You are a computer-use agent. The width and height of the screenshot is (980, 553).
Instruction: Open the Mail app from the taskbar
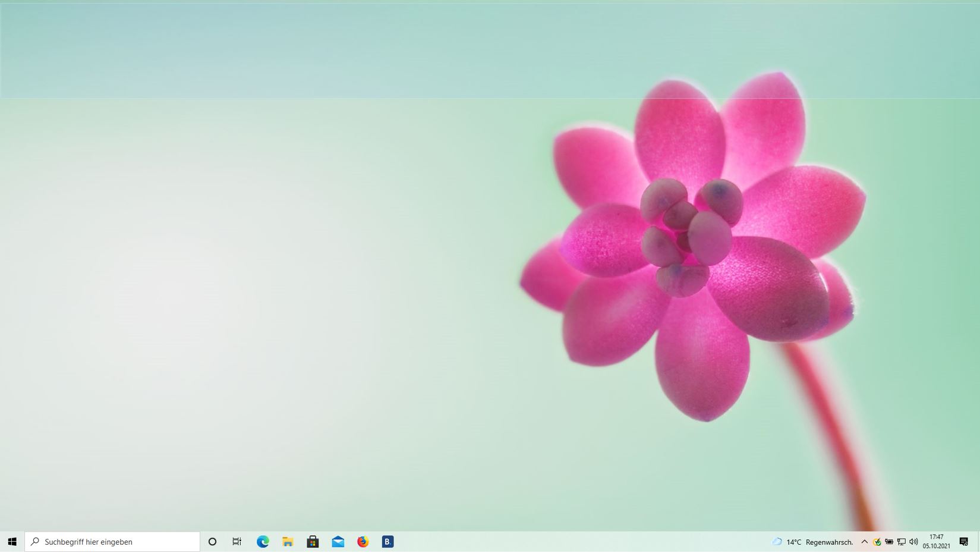click(x=338, y=542)
